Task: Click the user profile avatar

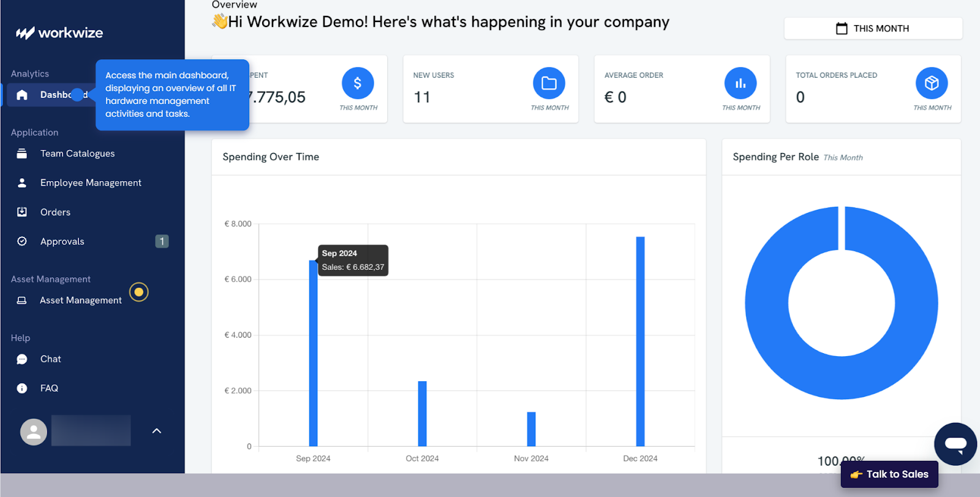Action: (34, 432)
